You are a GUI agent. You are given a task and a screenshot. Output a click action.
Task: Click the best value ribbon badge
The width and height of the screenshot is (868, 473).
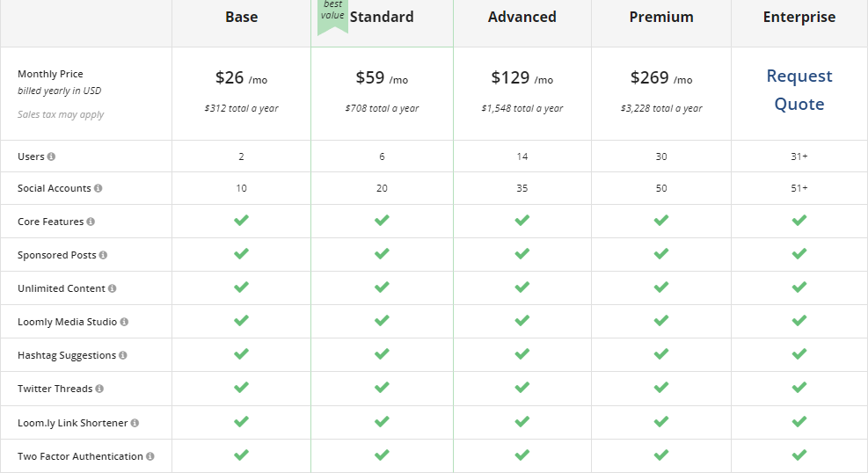pos(332,12)
